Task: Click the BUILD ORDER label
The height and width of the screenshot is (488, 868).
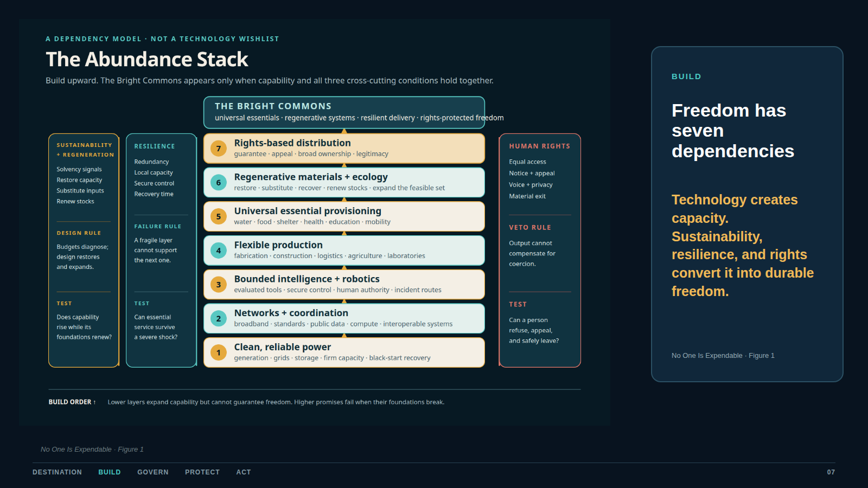Action: click(72, 402)
